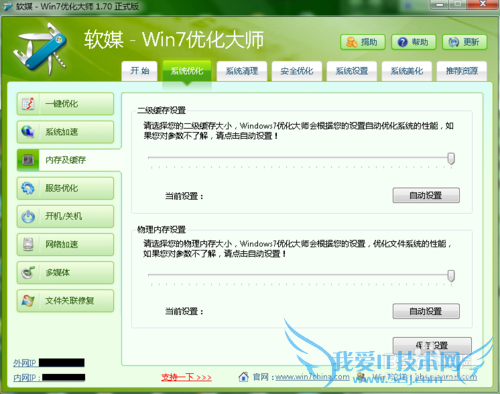Open the 多媒体 section
Screen dimensions: 500x394
coord(65,272)
